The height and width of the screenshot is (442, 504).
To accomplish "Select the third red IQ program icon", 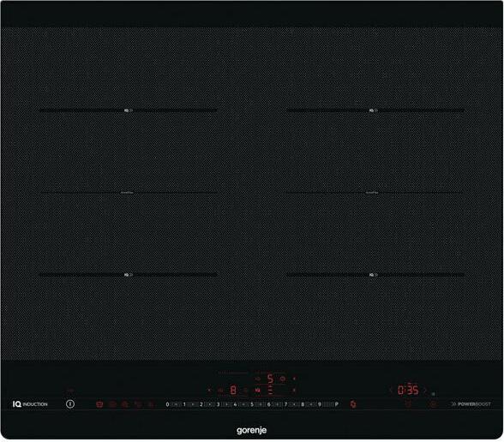I will tap(125, 404).
